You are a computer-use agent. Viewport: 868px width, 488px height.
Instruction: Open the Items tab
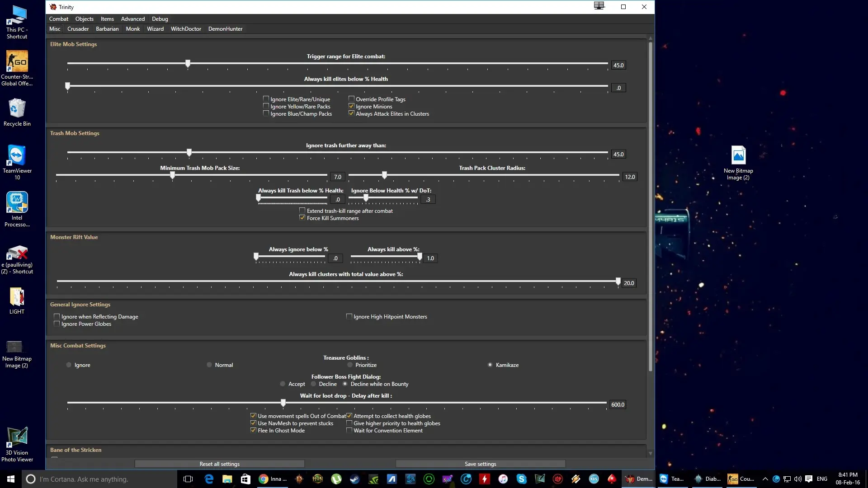(x=107, y=19)
